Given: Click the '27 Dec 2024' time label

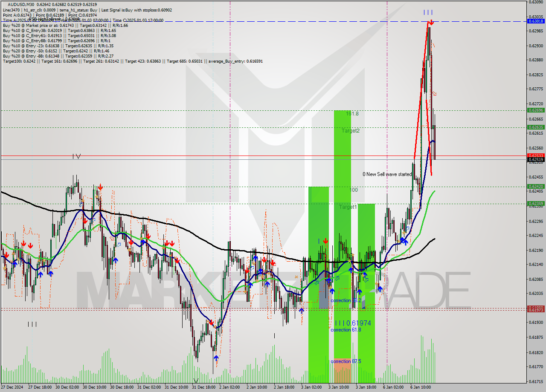Looking at the screenshot, I should pos(12,387).
